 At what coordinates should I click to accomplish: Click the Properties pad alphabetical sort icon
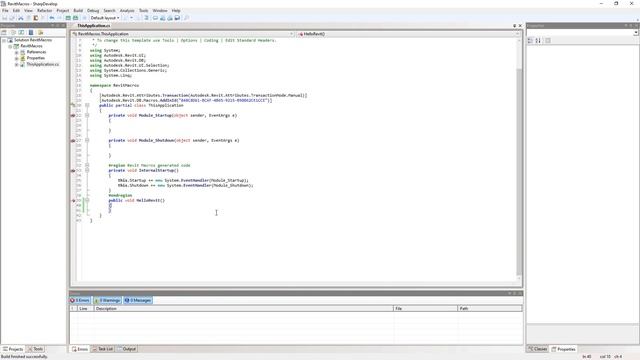tap(538, 40)
